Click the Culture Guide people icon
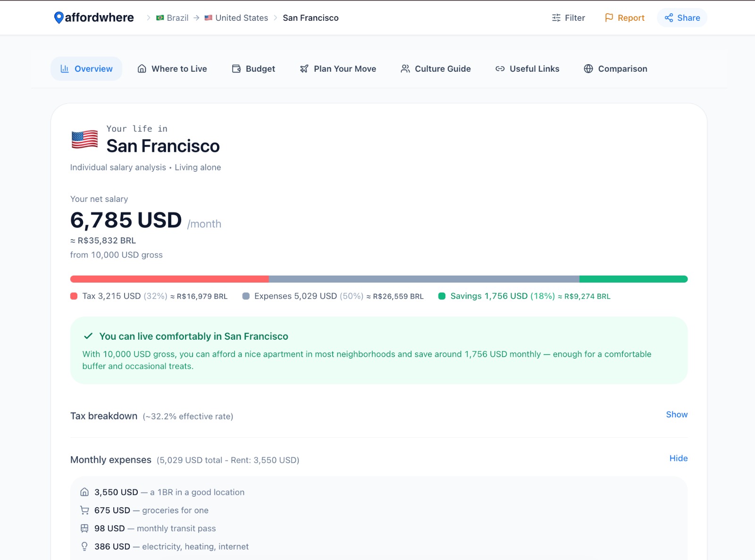Image resolution: width=755 pixels, height=560 pixels. [x=405, y=69]
